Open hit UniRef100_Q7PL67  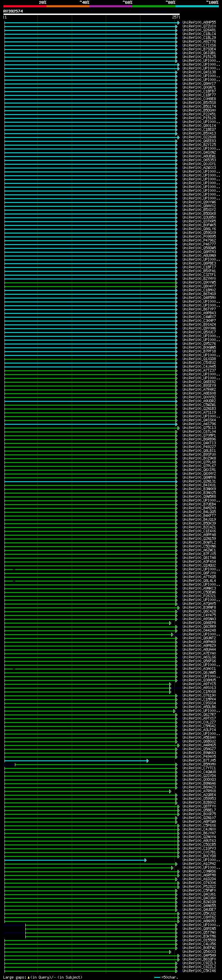(199, 466)
